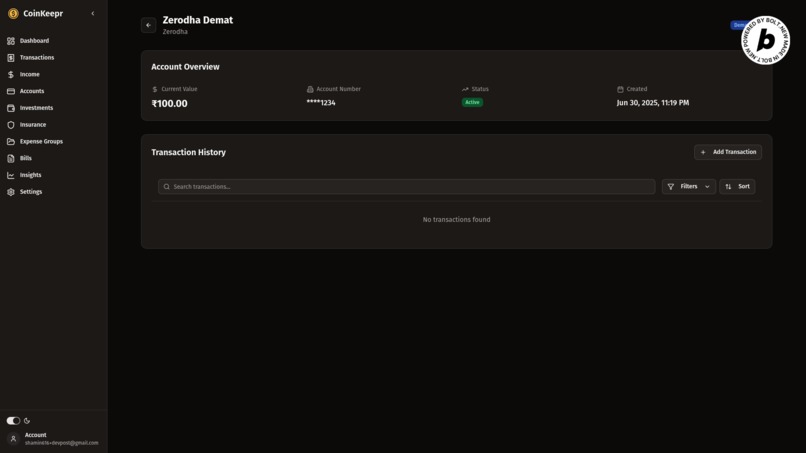
Task: Click the bank icon beside Account Number
Action: (x=310, y=89)
